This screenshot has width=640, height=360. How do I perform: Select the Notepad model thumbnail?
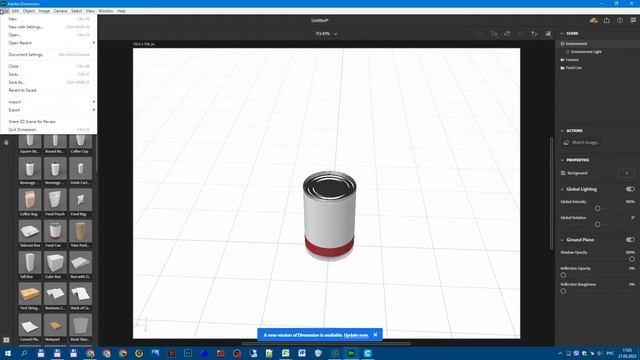click(x=55, y=325)
